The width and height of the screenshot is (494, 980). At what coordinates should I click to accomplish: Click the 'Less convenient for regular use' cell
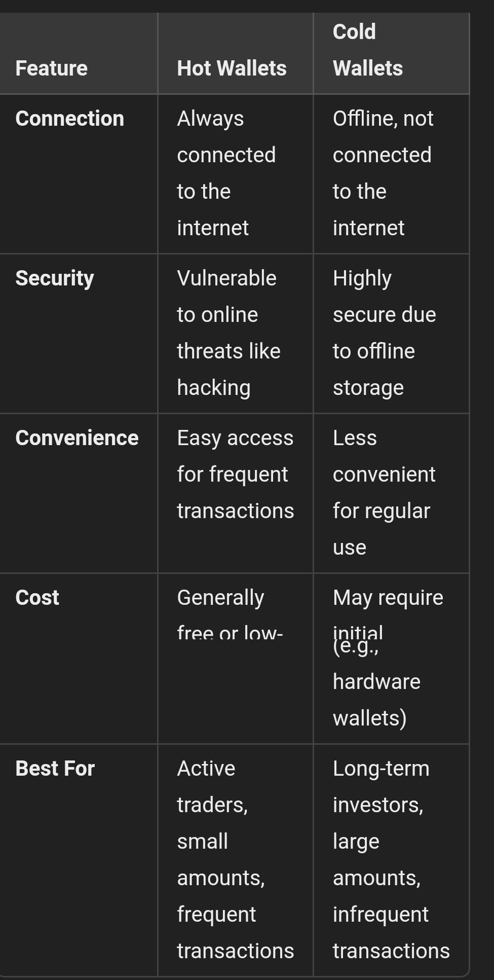point(384,493)
